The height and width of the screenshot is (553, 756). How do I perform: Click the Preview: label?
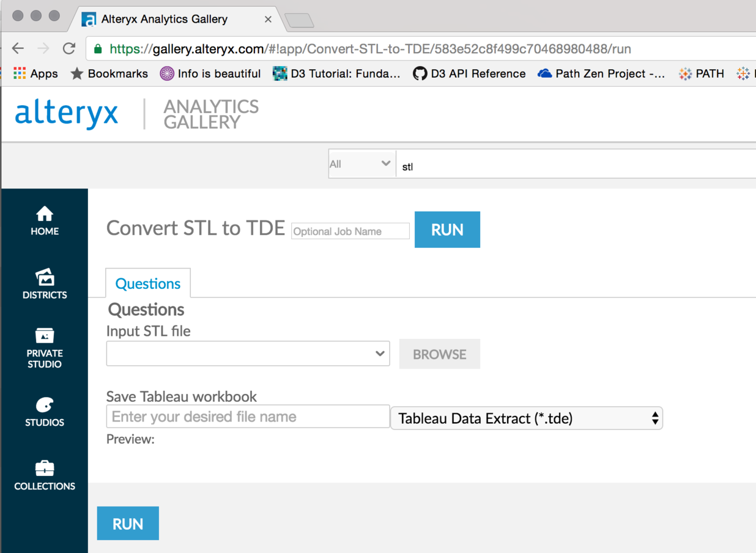[x=130, y=439]
